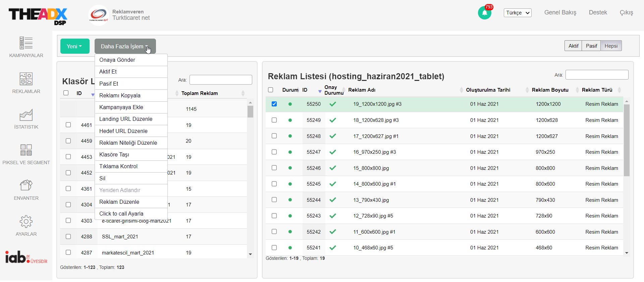Click approval checkmark of ad 55244
This screenshot has width=644, height=282.
[333, 200]
